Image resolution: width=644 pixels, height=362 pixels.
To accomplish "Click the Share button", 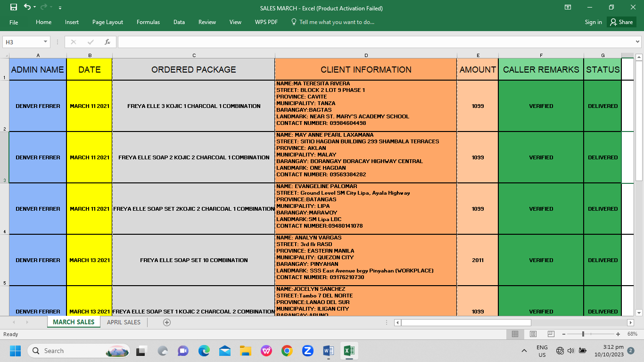I will tap(621, 22).
